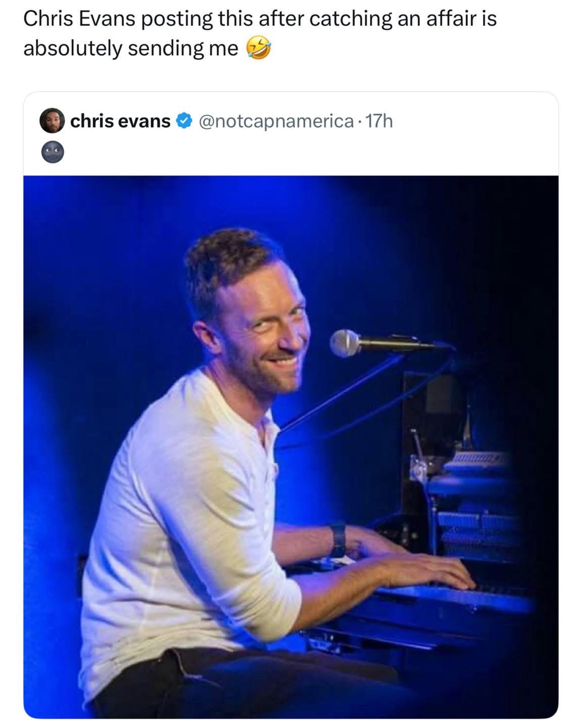This screenshot has height=728, width=582.
Task: Click the word "catching" in the caption
Action: [x=349, y=19]
